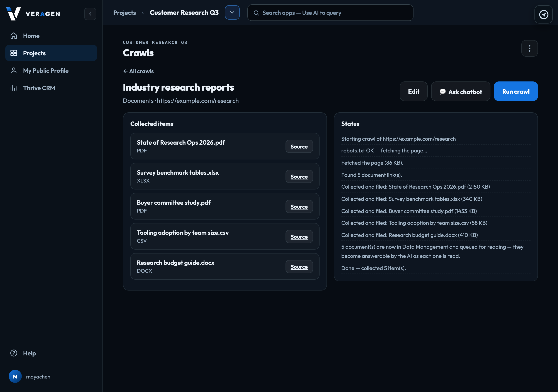Start the crawl with Run crawl

coord(516,91)
